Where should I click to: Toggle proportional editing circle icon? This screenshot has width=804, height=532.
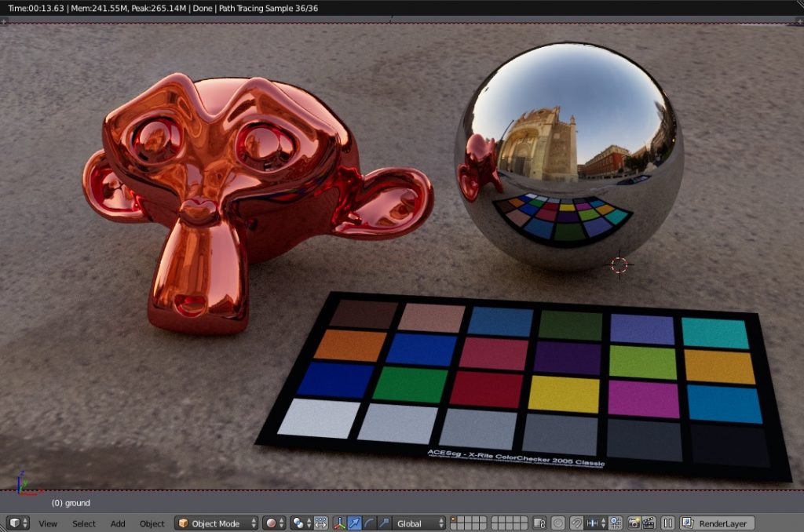tap(558, 523)
